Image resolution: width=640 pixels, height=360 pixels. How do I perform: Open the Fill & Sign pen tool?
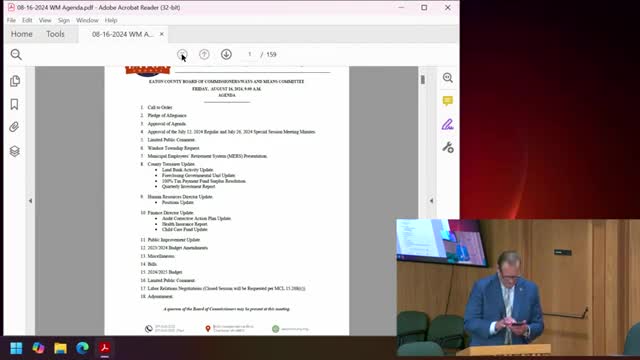(448, 124)
